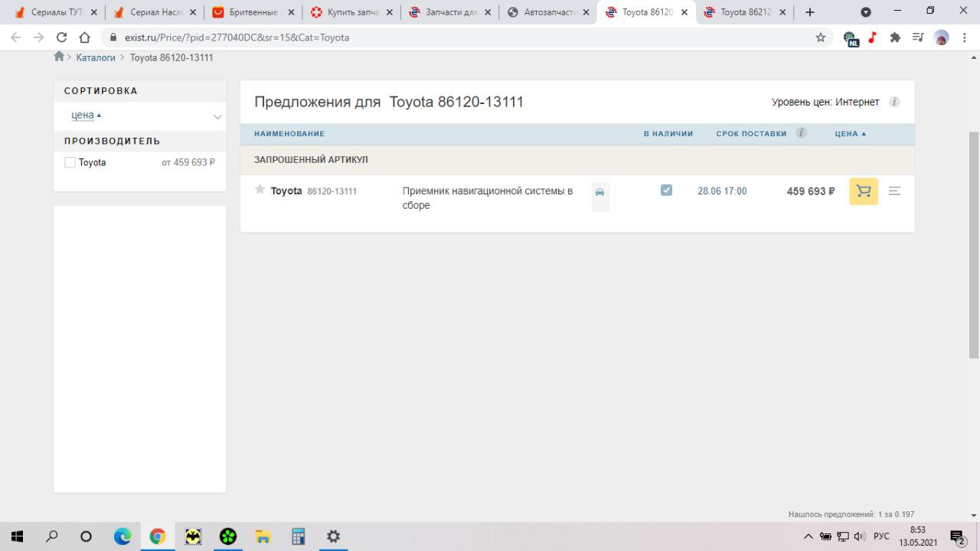
Task: Open notification center icon
Action: tap(957, 536)
